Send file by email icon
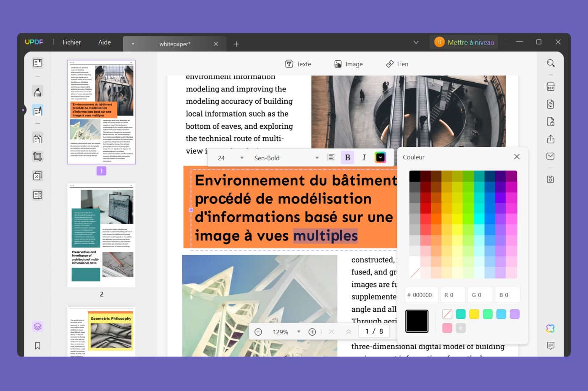The height and width of the screenshot is (391, 588). [551, 156]
